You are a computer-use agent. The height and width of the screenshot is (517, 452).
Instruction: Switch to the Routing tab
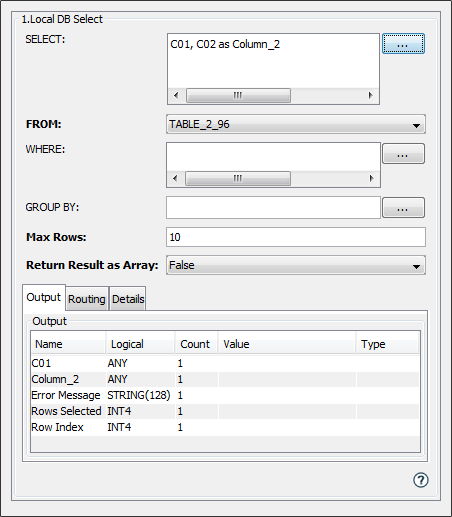point(87,299)
